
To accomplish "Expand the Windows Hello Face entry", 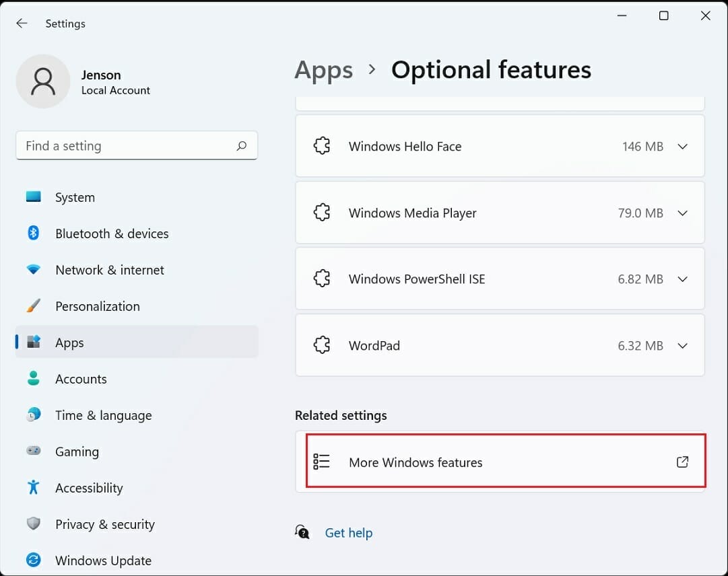I will click(682, 146).
